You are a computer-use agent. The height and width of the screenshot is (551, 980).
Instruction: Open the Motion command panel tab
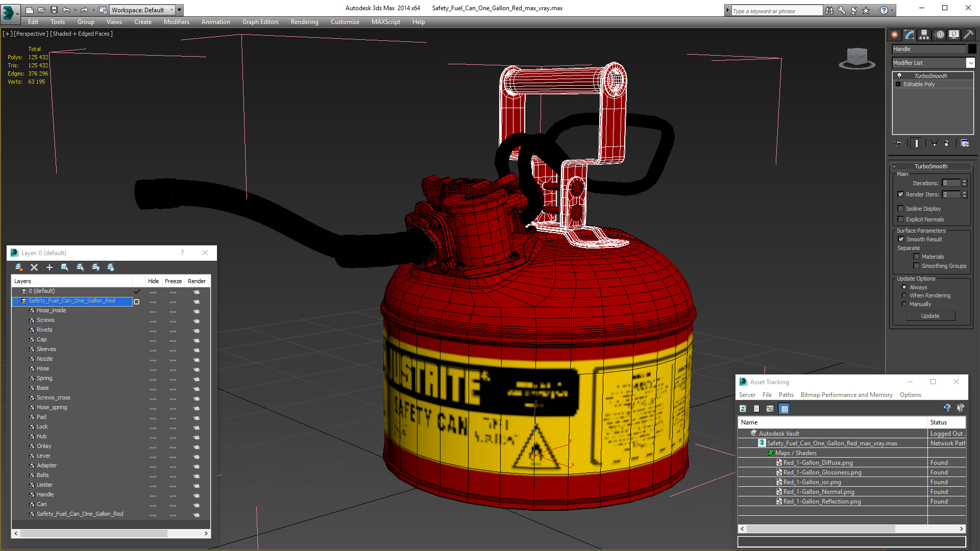[x=940, y=35]
